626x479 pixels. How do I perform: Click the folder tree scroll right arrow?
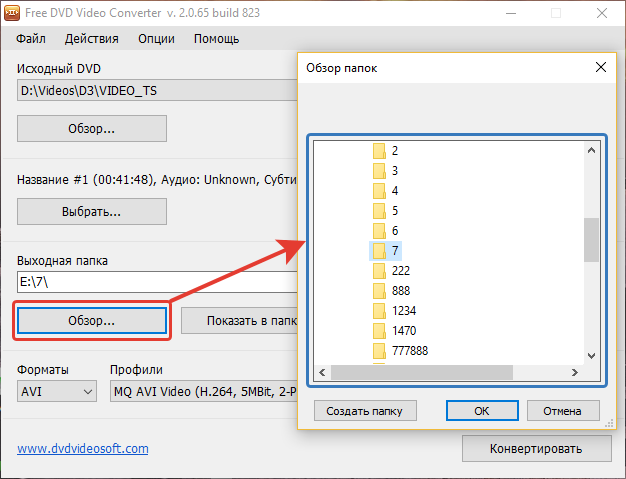point(574,372)
